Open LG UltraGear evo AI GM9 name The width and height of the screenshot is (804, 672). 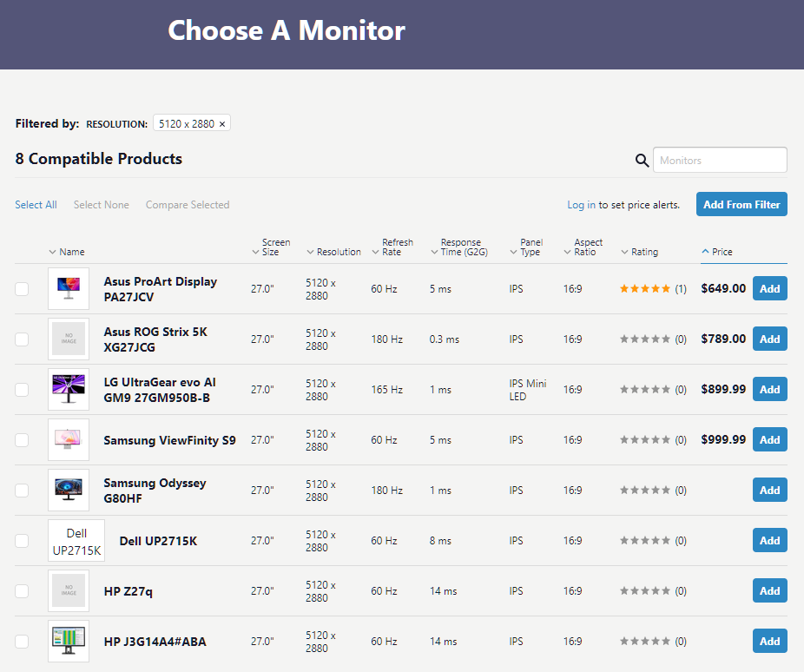160,390
